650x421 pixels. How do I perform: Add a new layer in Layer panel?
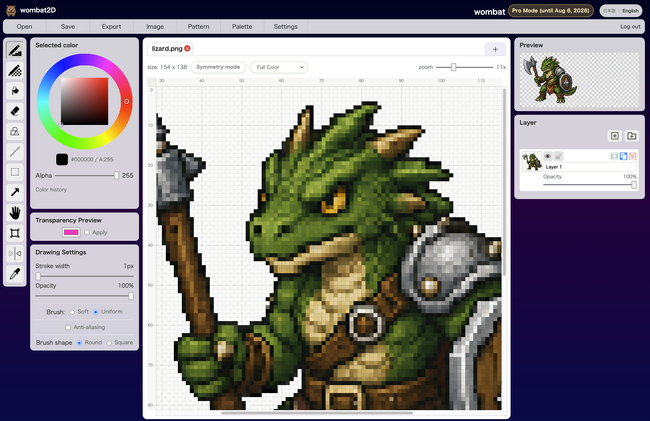coord(615,136)
